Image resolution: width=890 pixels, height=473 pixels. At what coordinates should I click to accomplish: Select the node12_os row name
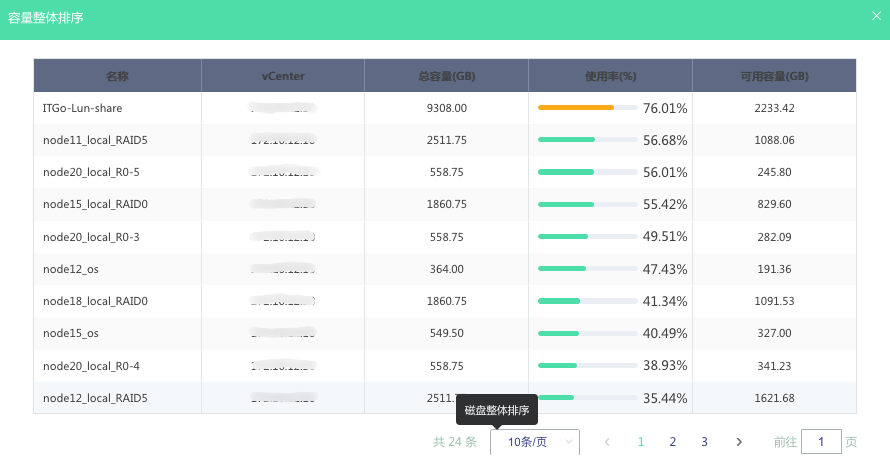[71, 269]
